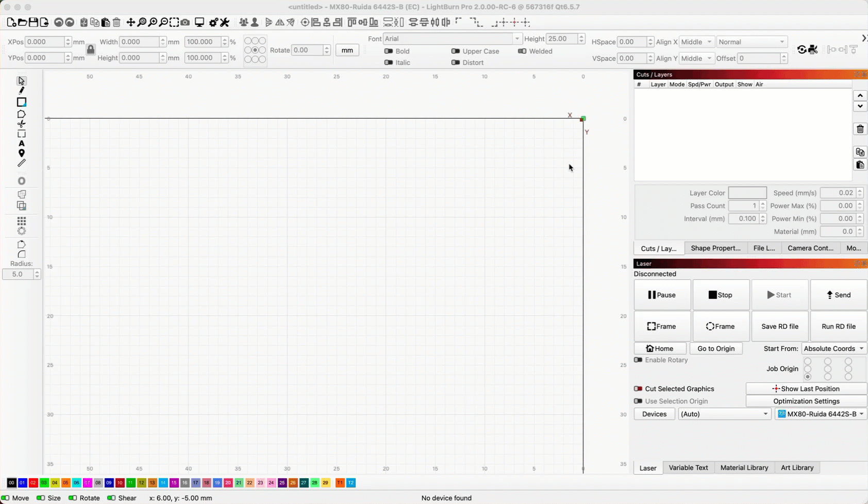Toggle Italic text switch

click(x=389, y=62)
